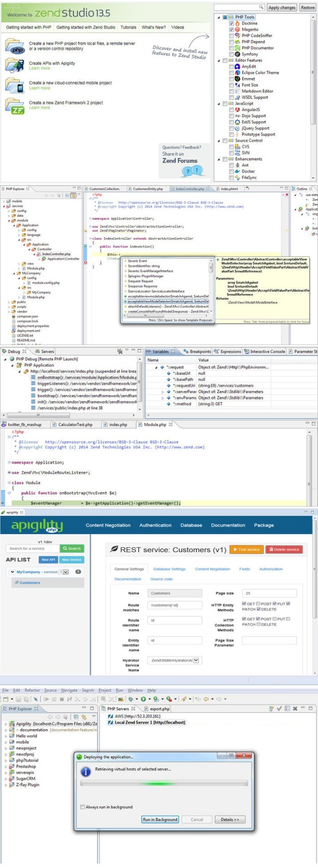Toggle the Always run in background checkbox
318x868 pixels.
coord(82,807)
